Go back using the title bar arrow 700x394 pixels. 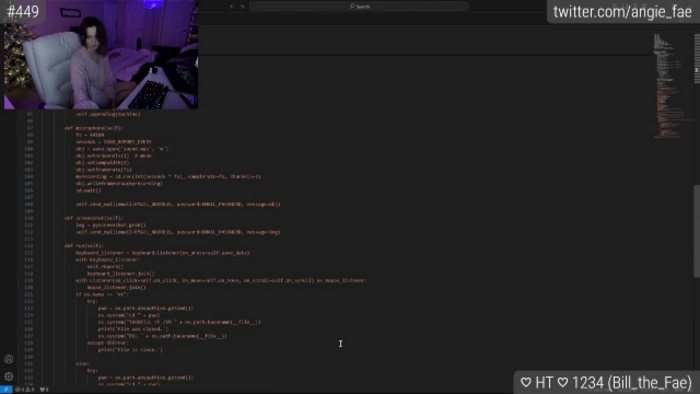click(232, 6)
